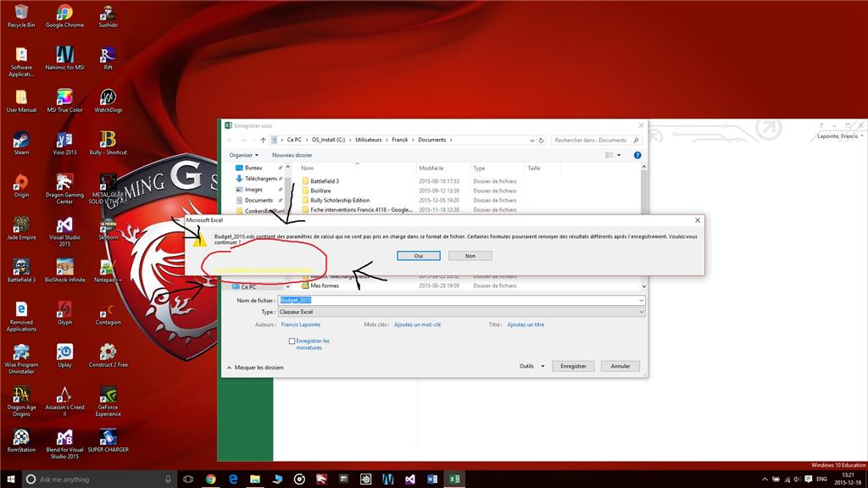The height and width of the screenshot is (488, 868).
Task: Click Non in the Microsoft Excel warning
Action: click(470, 256)
